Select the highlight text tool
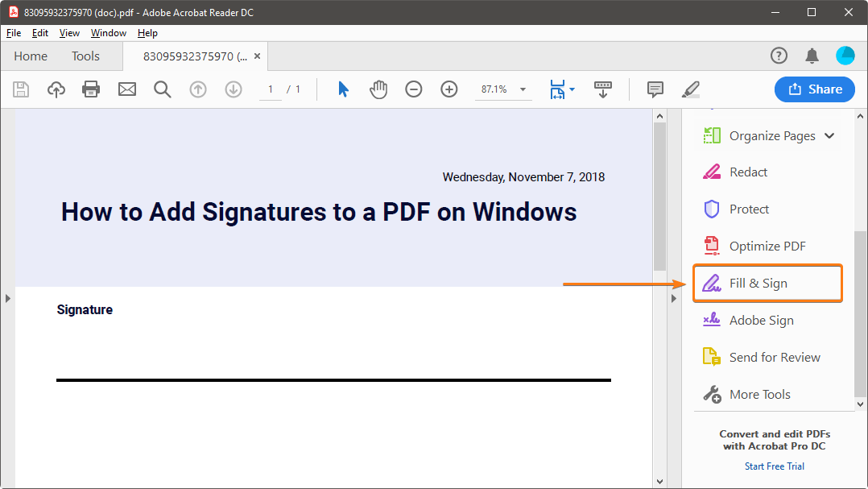This screenshot has height=489, width=868. [690, 89]
